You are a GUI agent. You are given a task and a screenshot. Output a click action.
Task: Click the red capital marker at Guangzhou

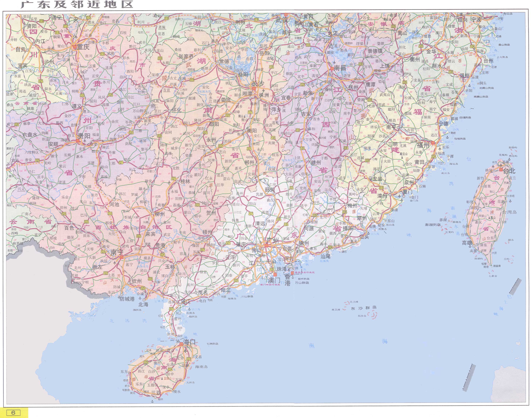click(x=266, y=245)
